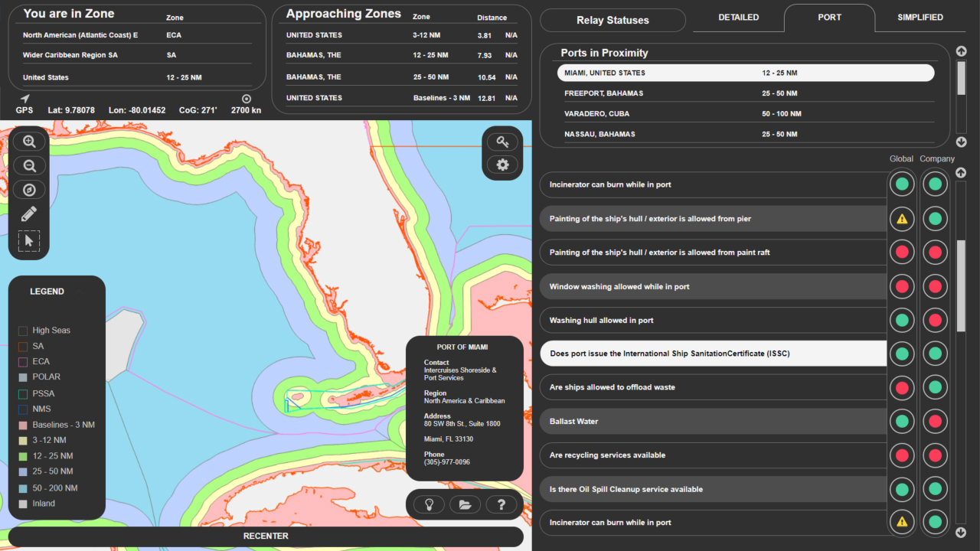The width and height of the screenshot is (980, 551).
Task: Click the RECENTER button
Action: coord(266,536)
